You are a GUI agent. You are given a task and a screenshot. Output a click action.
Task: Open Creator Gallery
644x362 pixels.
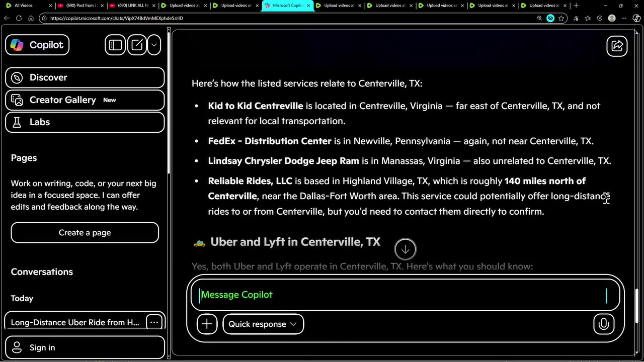point(85,100)
